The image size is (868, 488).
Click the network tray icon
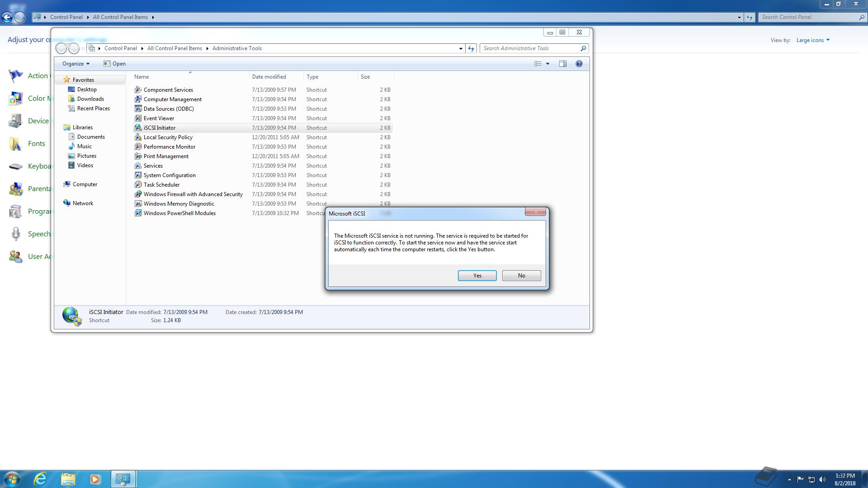pos(811,479)
